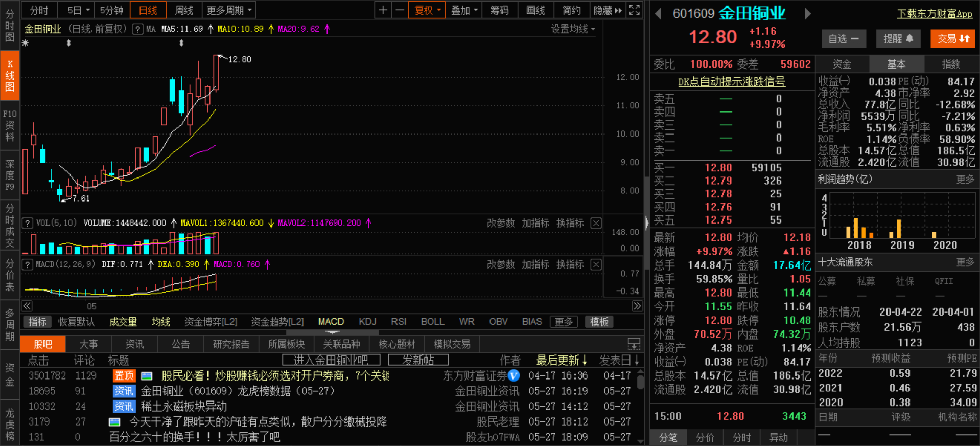Click the help question mark beside 前复权
This screenshot has height=446, width=980.
click(x=137, y=29)
